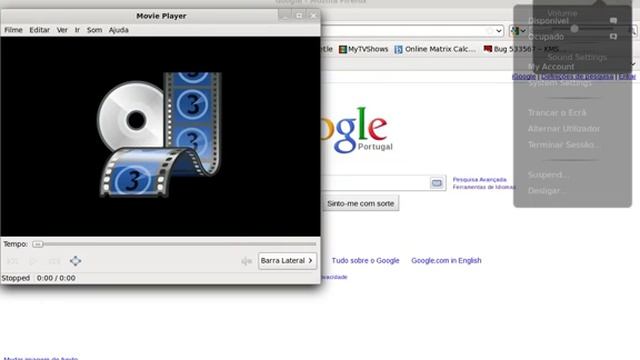
Task: Maximize the Movie Player window
Action: [x=299, y=16]
